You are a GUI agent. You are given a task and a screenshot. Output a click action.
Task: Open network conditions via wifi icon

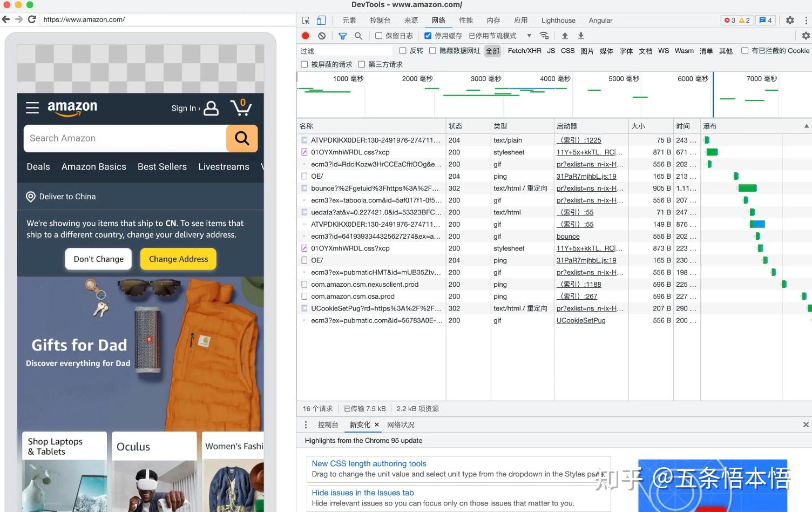[x=544, y=36]
